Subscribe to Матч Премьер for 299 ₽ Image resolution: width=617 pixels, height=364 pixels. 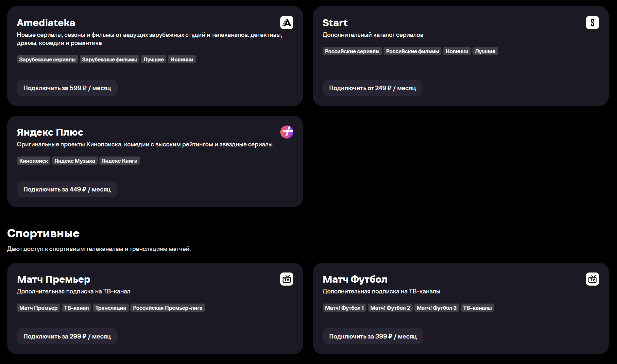pyautogui.click(x=67, y=336)
